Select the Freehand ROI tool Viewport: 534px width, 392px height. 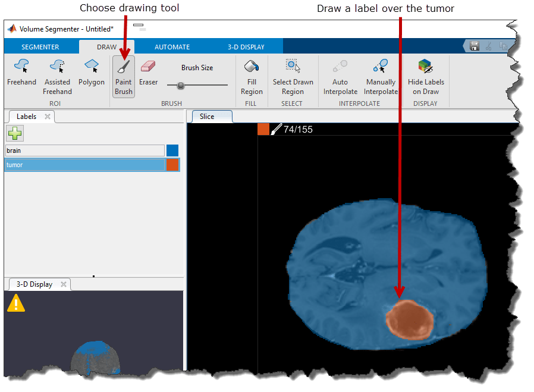click(21, 72)
